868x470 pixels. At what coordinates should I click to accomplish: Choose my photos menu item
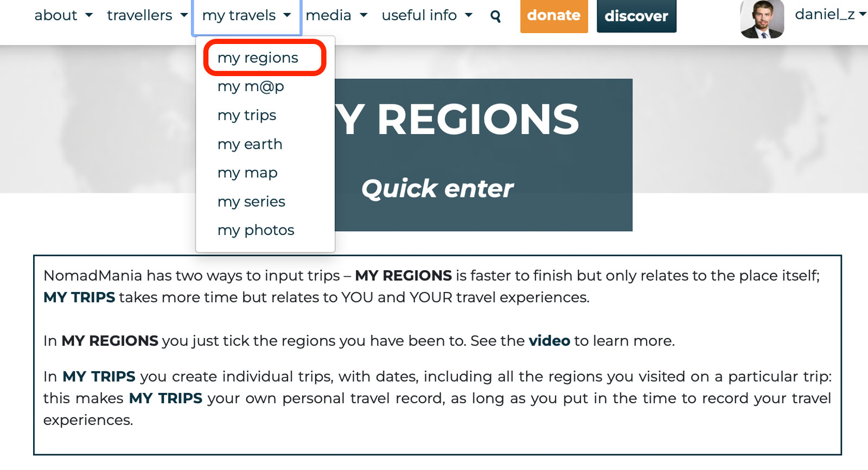pyautogui.click(x=256, y=230)
